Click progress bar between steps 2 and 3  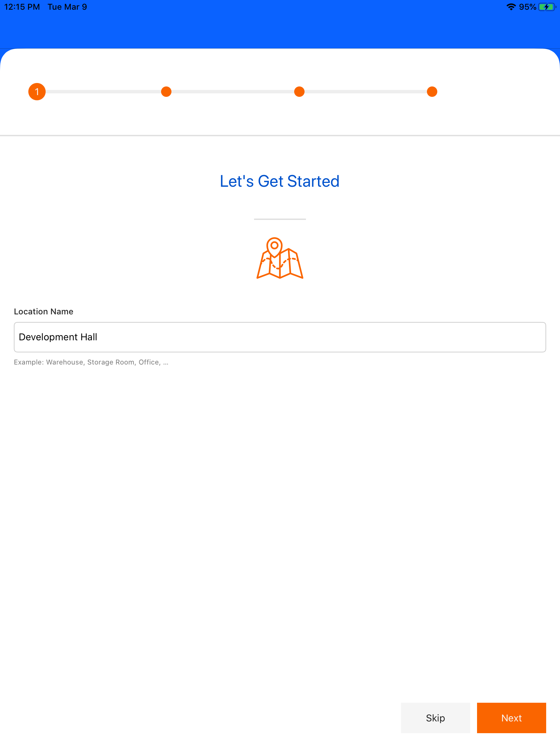[x=233, y=92]
